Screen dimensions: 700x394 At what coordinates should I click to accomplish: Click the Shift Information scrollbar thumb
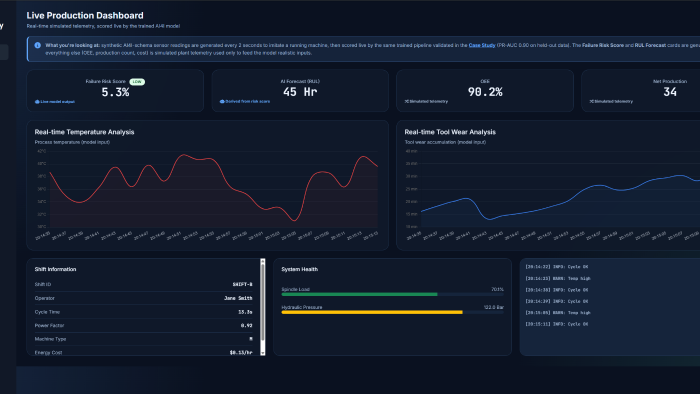pyautogui.click(x=262, y=303)
